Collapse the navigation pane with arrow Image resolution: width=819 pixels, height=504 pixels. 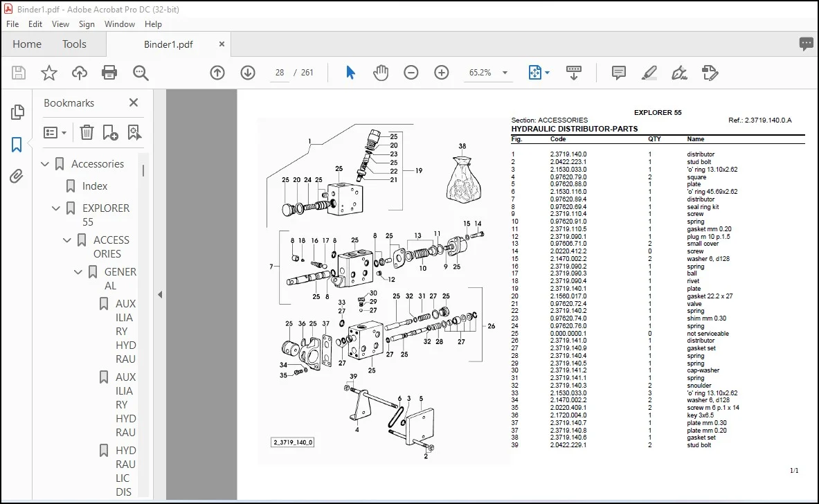click(x=160, y=294)
